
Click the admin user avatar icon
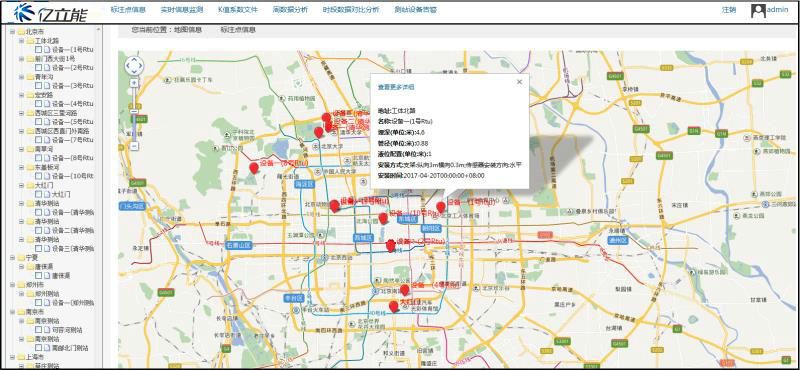(x=758, y=10)
